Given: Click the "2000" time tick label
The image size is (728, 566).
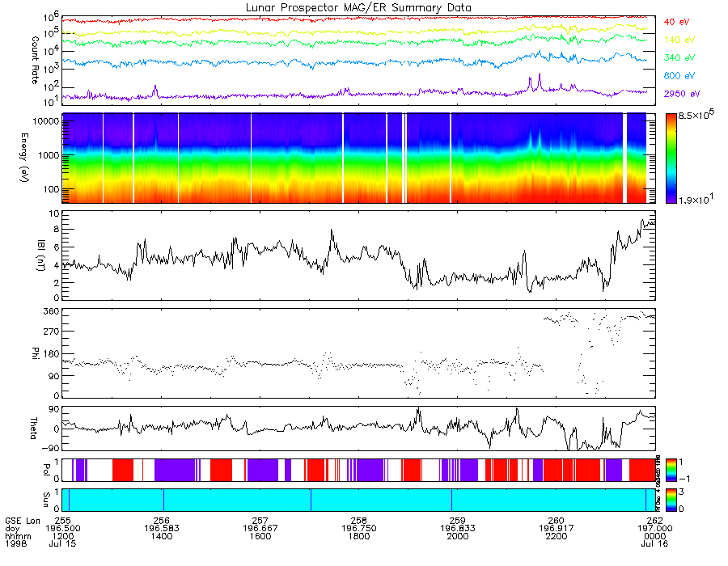Looking at the screenshot, I should (x=457, y=536).
